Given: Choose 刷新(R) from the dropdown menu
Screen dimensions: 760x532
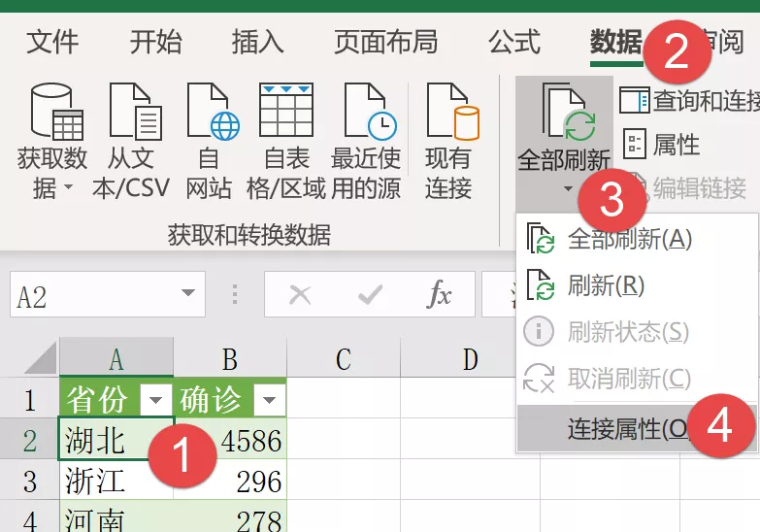Looking at the screenshot, I should 637,285.
